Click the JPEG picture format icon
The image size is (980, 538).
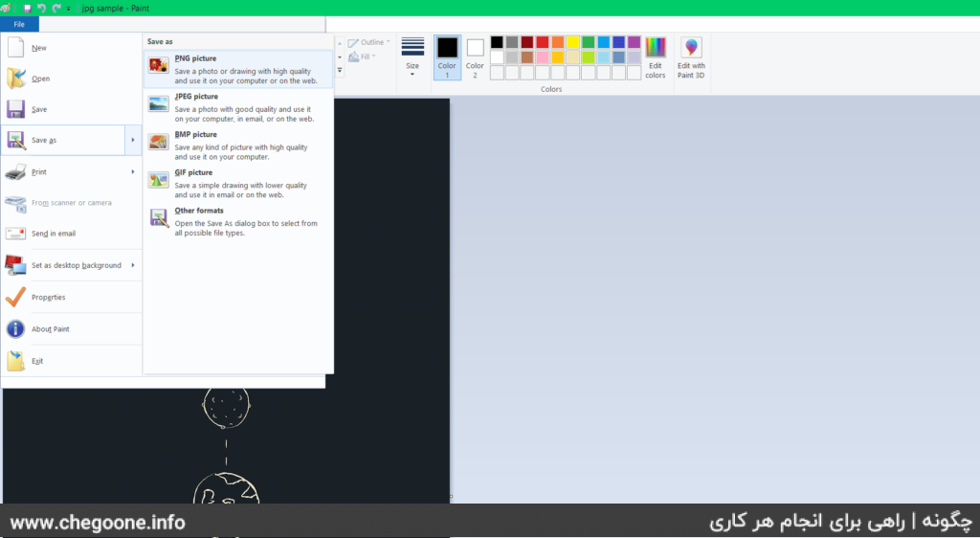(158, 103)
